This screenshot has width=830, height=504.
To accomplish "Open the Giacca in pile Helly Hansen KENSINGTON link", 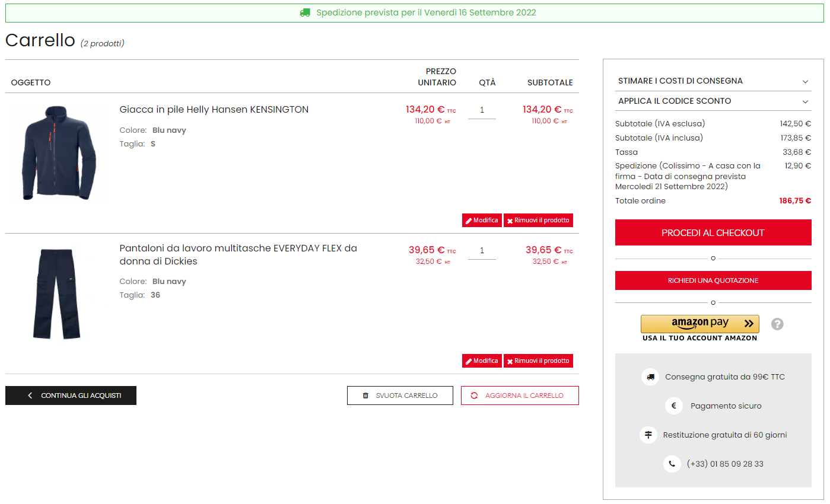I will 214,110.
